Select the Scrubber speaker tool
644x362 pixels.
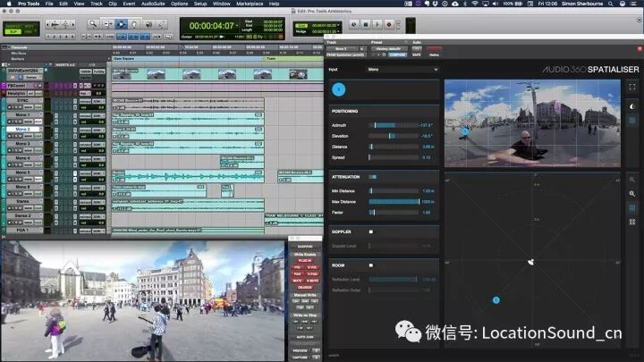pyautogui.click(x=148, y=24)
